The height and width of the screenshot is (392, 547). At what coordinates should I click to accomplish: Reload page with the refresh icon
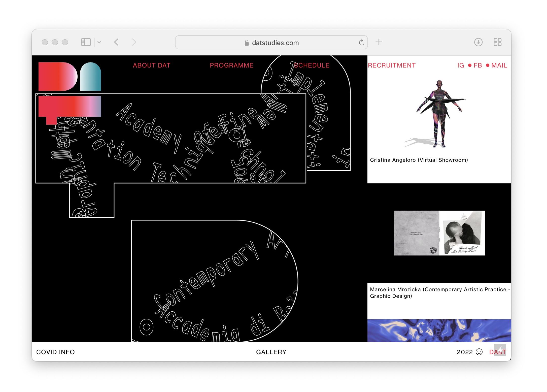361,42
